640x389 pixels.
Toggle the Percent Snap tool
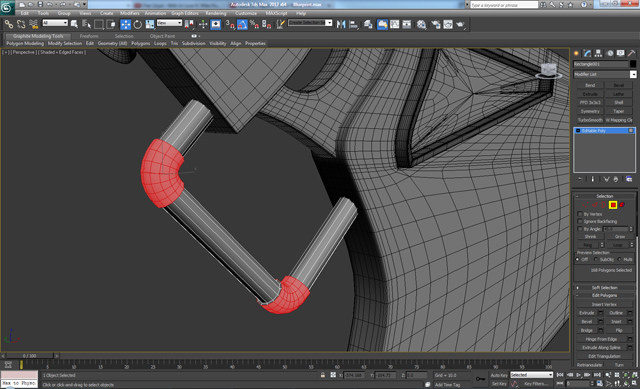(254, 24)
